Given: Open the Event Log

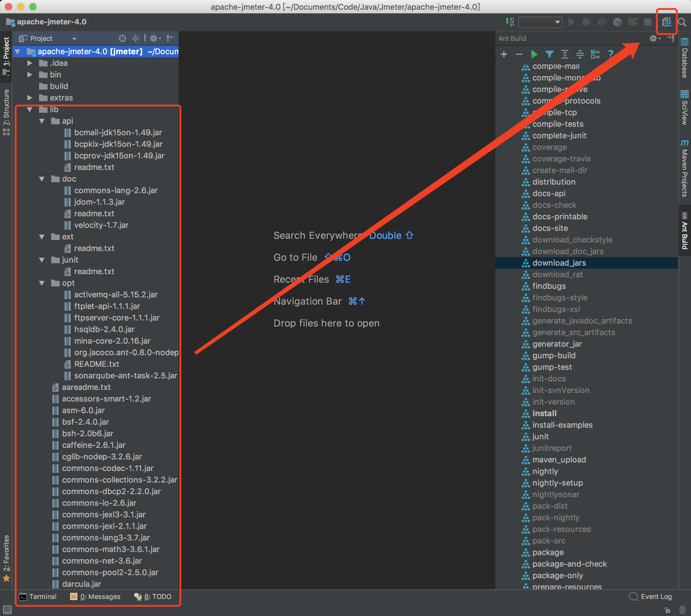Looking at the screenshot, I should (x=650, y=597).
